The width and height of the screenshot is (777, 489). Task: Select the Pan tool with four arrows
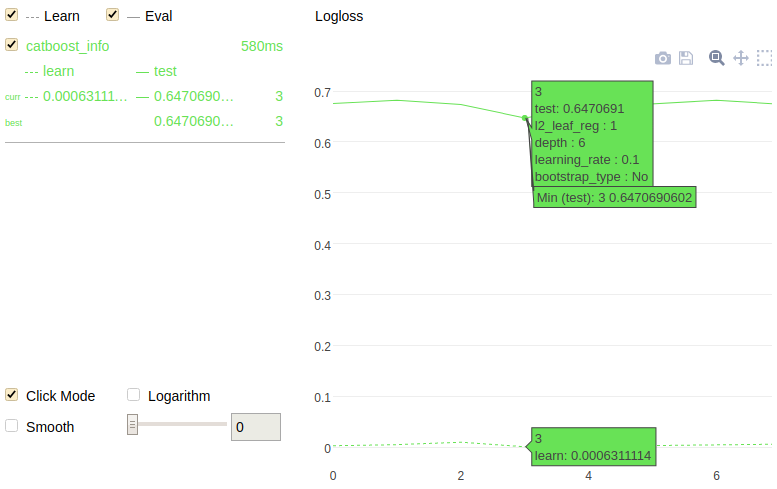(x=741, y=58)
